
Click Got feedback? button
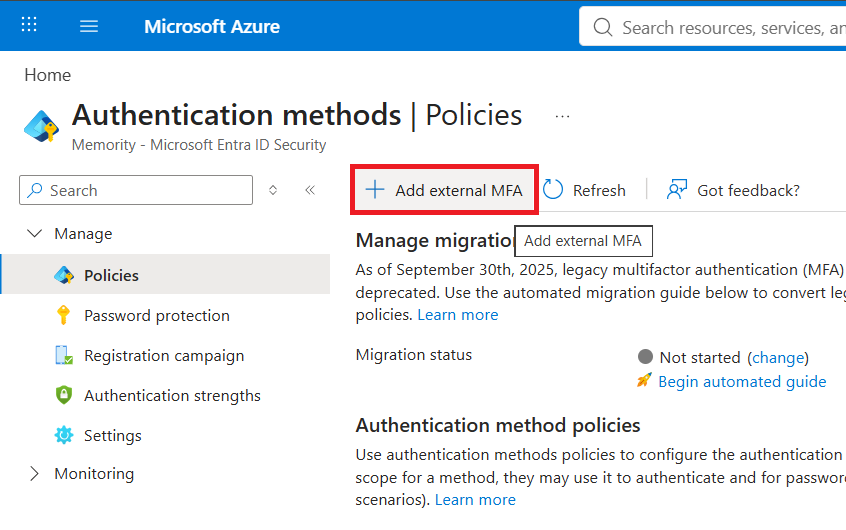point(733,190)
